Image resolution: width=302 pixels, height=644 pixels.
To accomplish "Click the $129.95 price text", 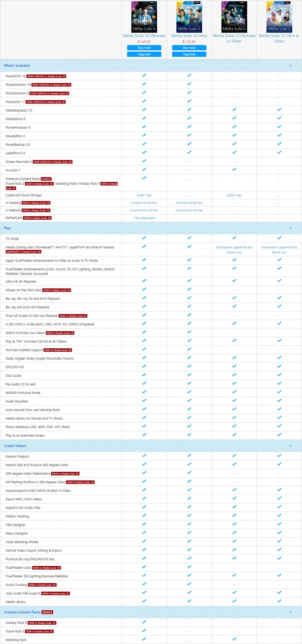I will click(189, 42).
